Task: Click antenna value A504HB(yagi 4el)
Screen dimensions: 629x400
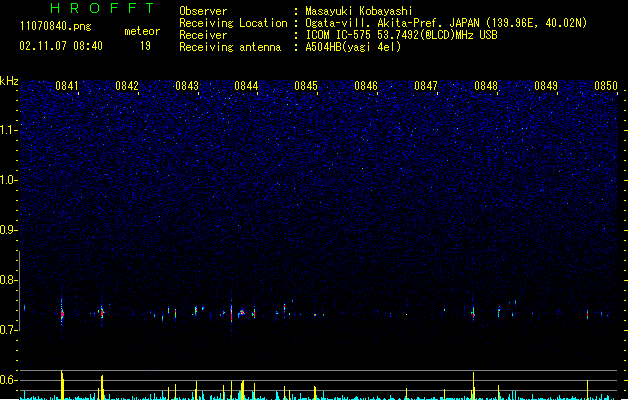Action: pyautogui.click(x=353, y=47)
